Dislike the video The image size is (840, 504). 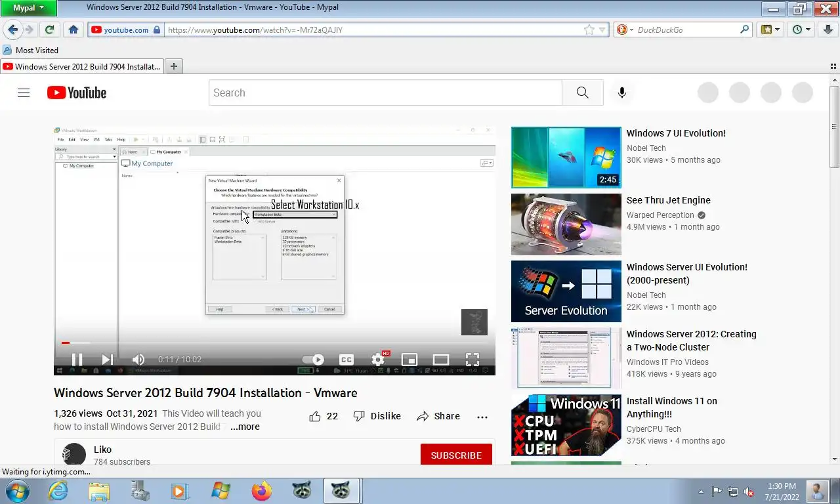point(377,416)
